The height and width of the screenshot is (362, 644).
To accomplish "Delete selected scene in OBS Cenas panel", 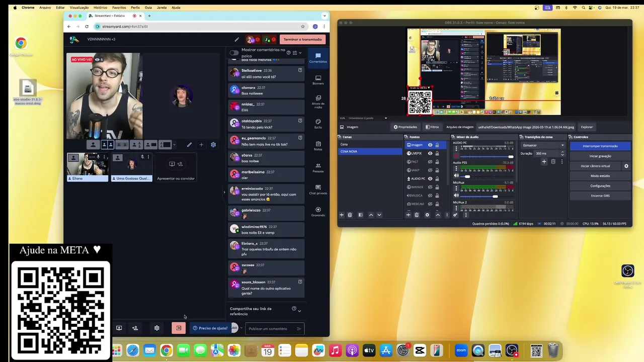I will tap(350, 215).
